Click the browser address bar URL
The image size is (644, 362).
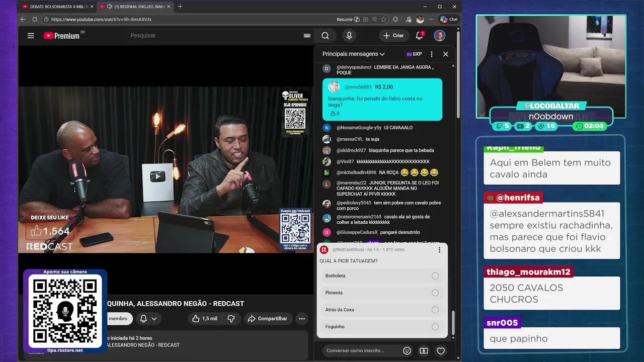(x=101, y=19)
